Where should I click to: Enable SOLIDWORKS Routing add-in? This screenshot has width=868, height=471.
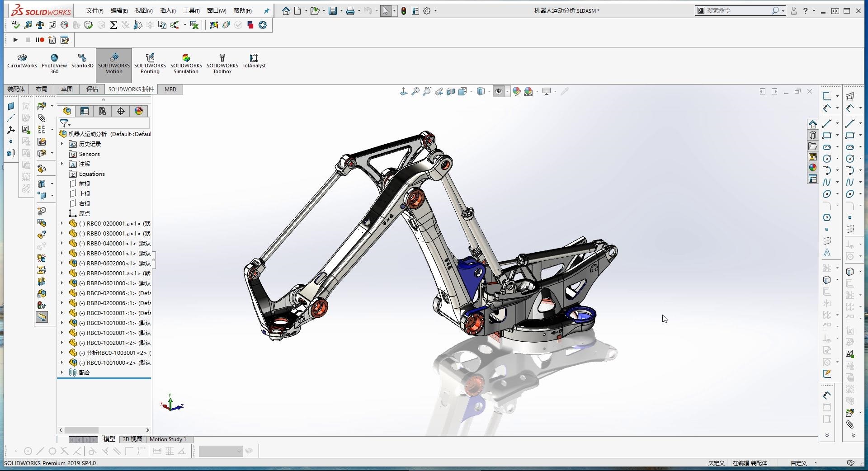tap(150, 64)
